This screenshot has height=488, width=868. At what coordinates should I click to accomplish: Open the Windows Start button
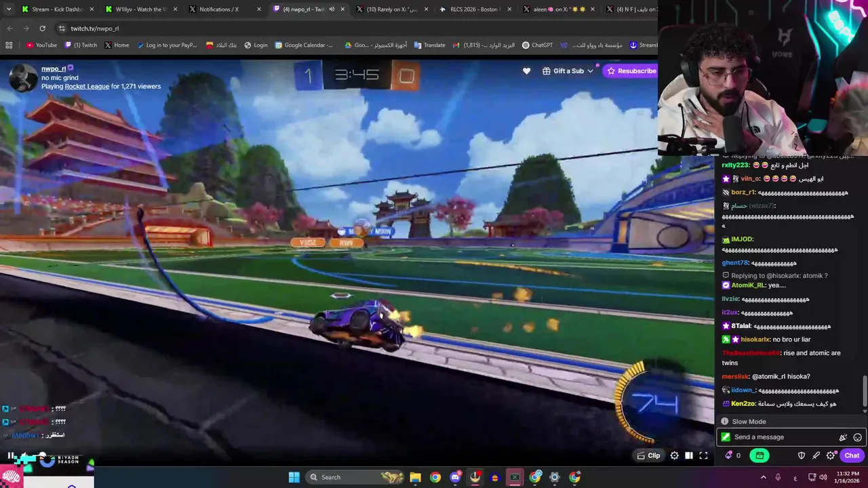coord(294,477)
